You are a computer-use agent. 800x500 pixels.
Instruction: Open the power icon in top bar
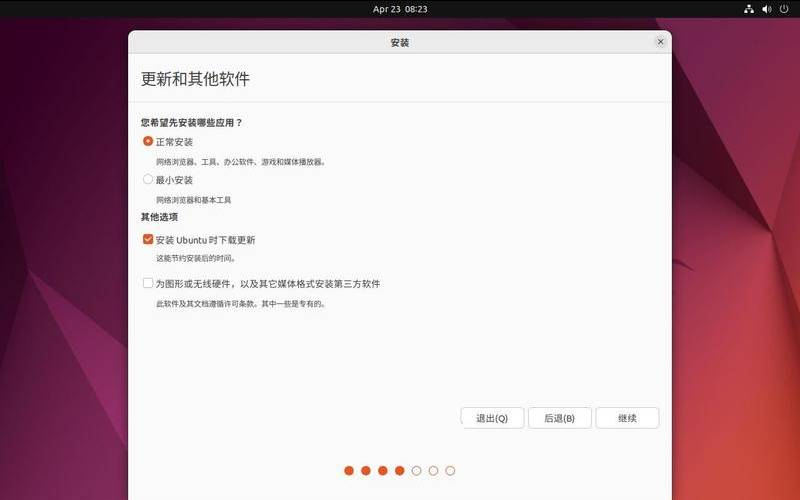coord(784,9)
